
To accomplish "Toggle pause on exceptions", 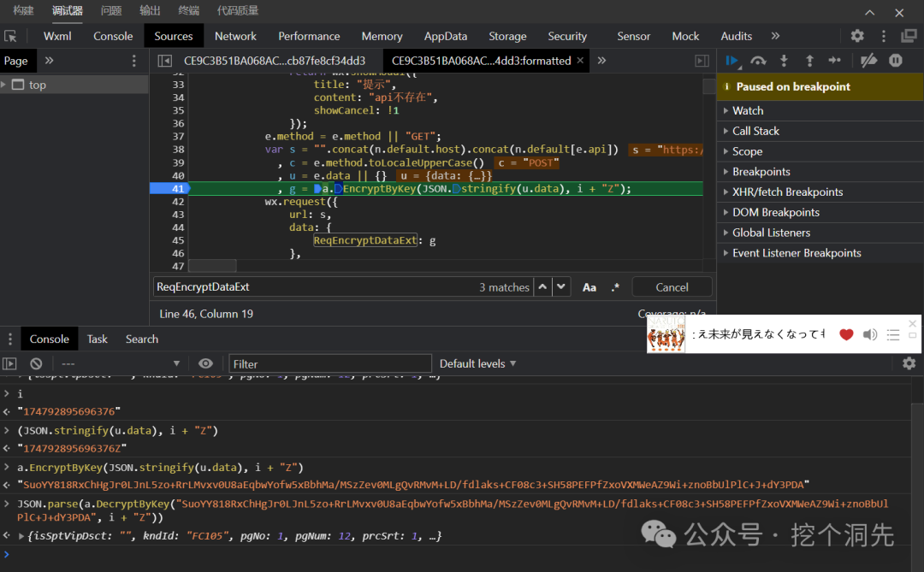I will pos(896,60).
